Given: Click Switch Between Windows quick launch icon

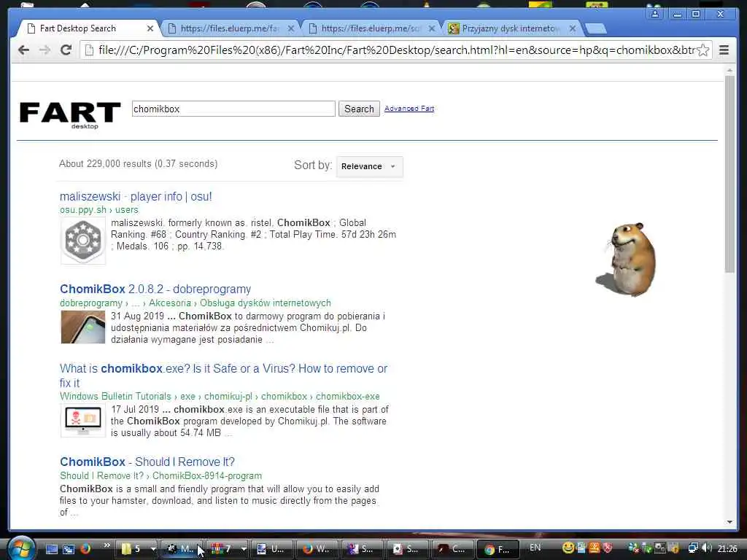Looking at the screenshot, I should pos(69,549).
